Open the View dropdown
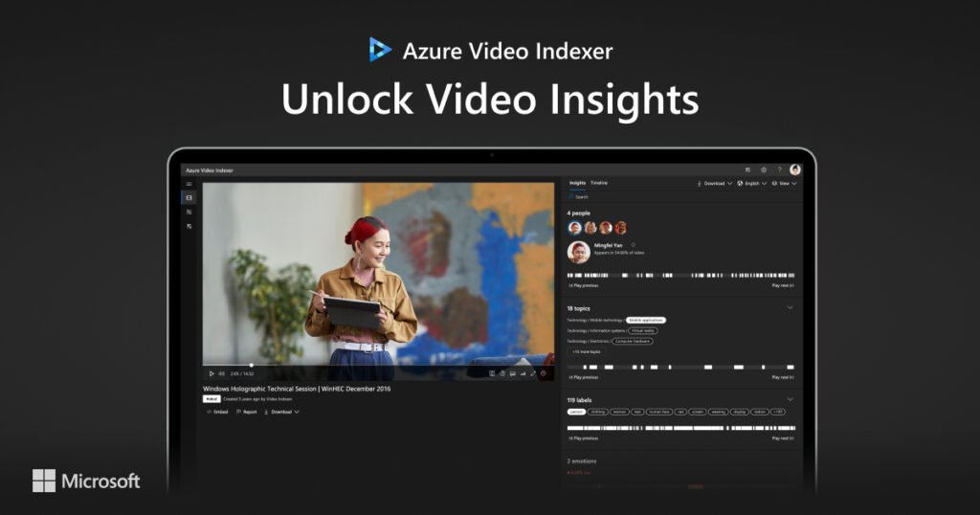Screen dimensions: 980x515 coord(785,184)
